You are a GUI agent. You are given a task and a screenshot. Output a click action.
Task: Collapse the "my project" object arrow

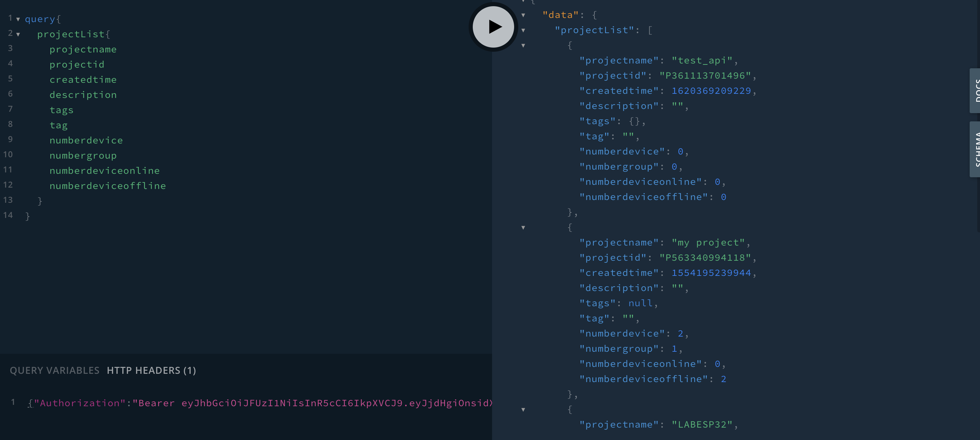pyautogui.click(x=523, y=228)
